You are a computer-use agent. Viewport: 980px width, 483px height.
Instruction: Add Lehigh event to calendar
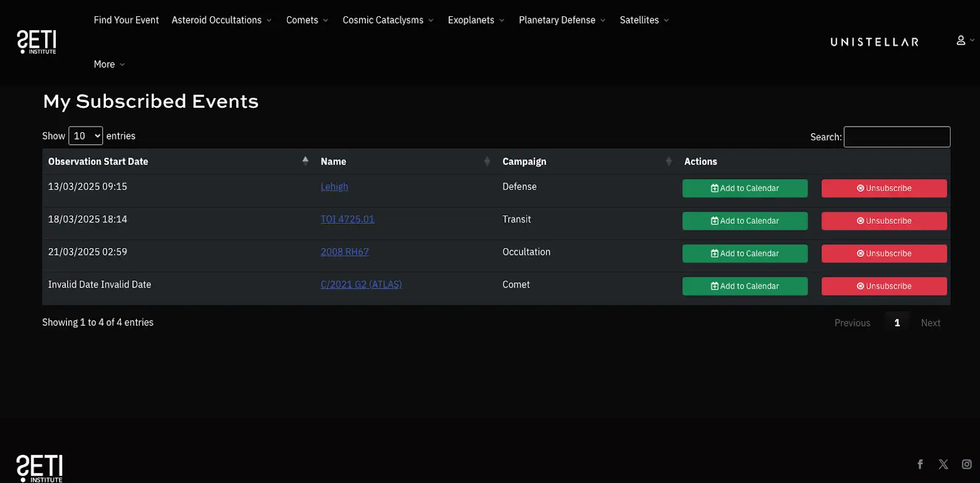(x=744, y=189)
